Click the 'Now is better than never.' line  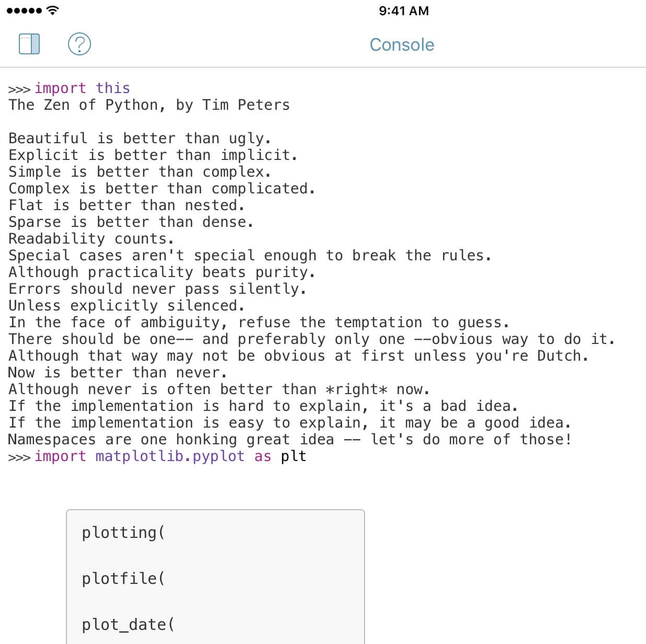118,373
